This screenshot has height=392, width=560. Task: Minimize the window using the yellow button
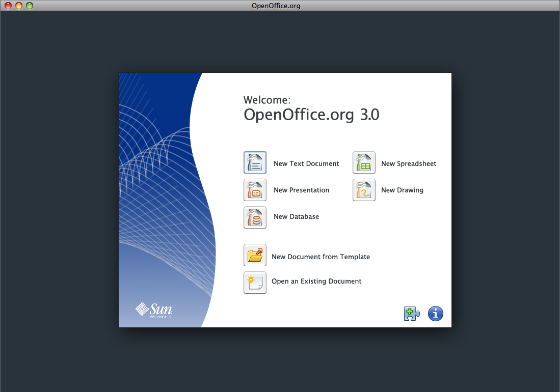19,6
